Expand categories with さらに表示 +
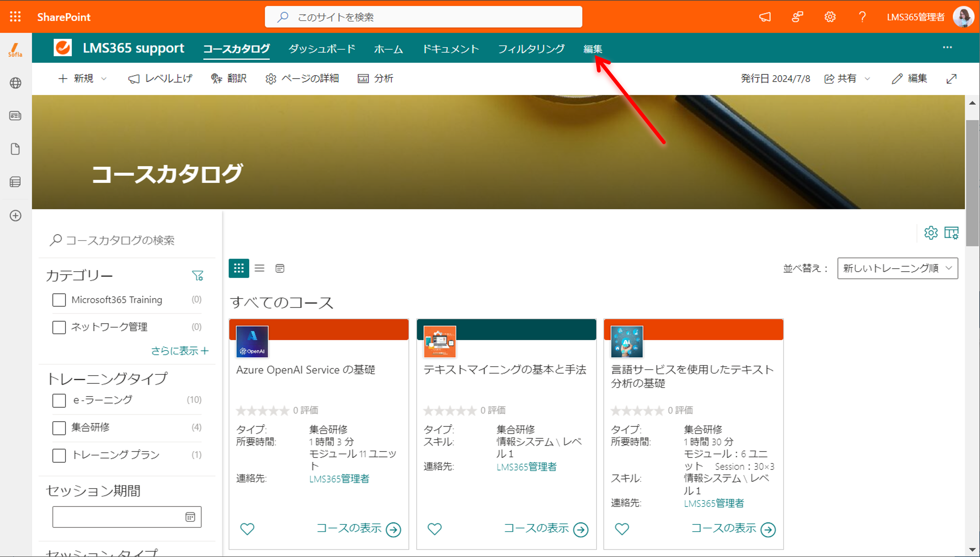Image resolution: width=980 pixels, height=557 pixels. tap(180, 351)
